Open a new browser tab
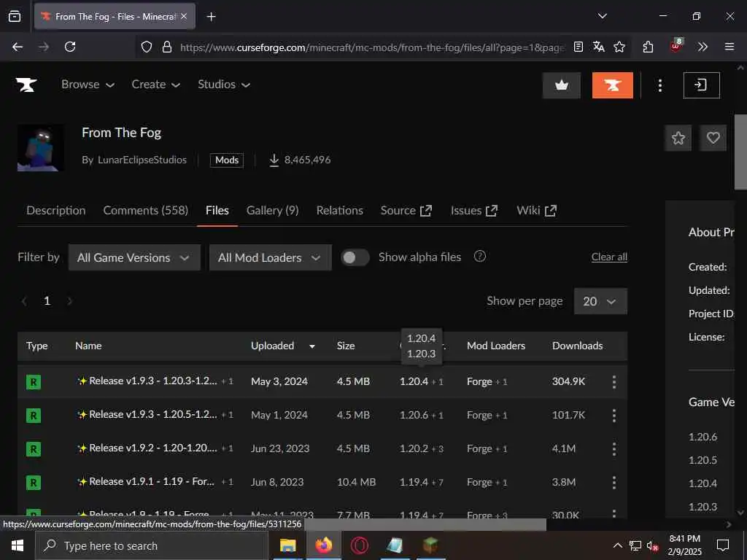 [211, 17]
